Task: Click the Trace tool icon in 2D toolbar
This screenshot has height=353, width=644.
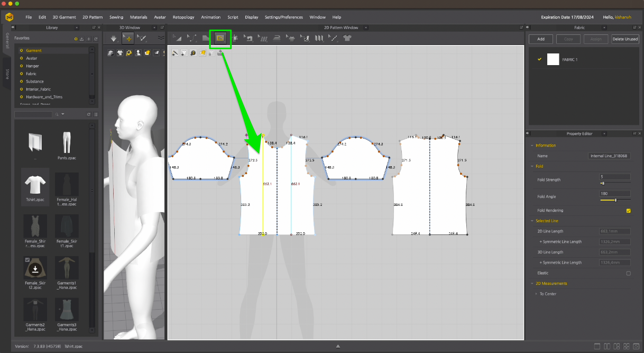Action: [234, 38]
